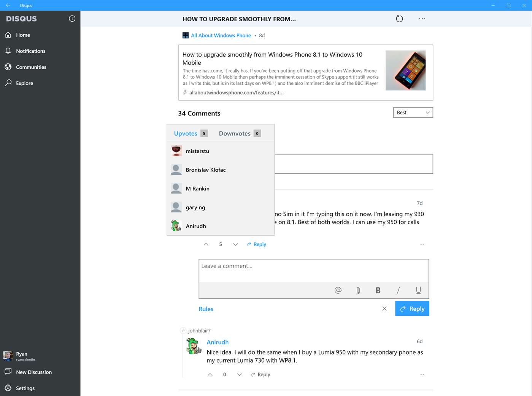Expand the Best sort dropdown
Image resolution: width=532 pixels, height=396 pixels.
point(413,112)
